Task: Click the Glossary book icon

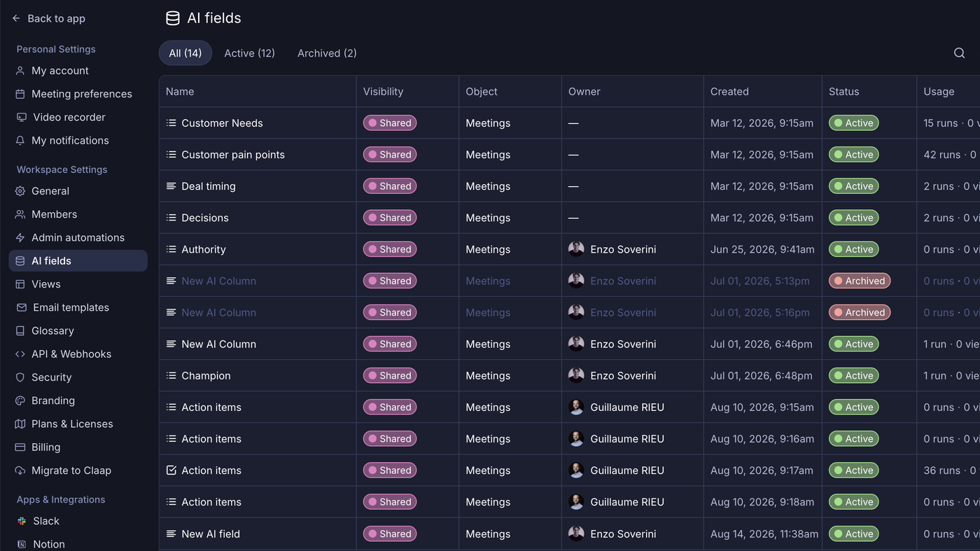Action: pyautogui.click(x=20, y=330)
